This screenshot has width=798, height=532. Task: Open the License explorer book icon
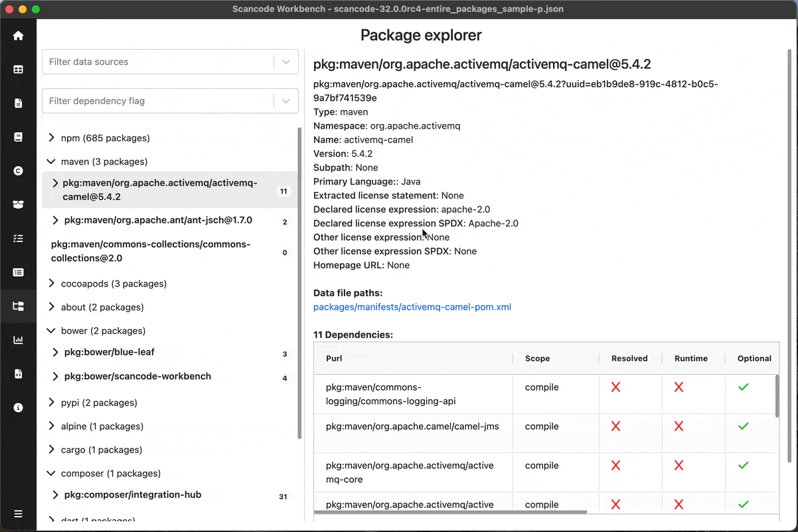[18, 137]
